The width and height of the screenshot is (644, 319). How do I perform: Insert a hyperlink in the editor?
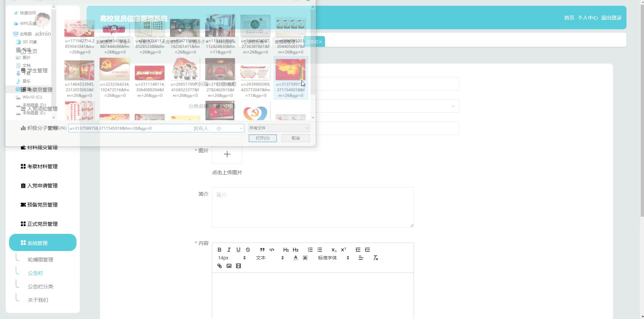coord(219,266)
